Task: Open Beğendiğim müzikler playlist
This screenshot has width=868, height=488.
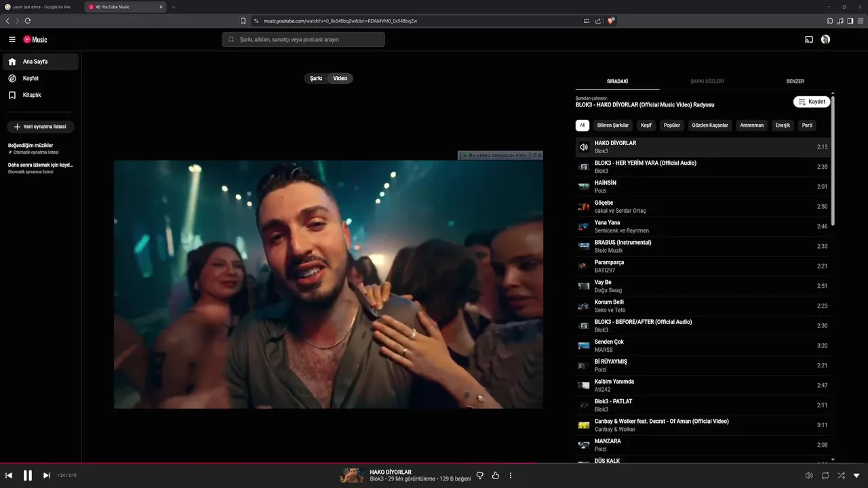Action: [41, 148]
